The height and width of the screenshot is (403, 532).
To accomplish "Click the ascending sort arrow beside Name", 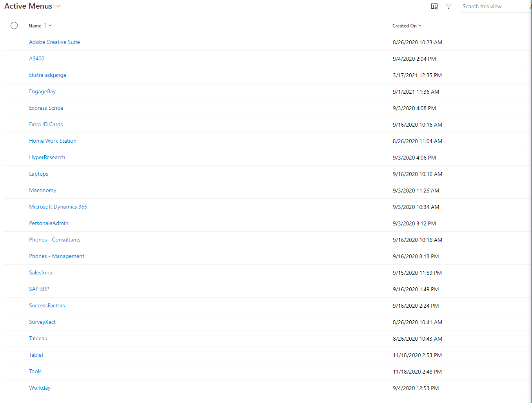I will [45, 25].
